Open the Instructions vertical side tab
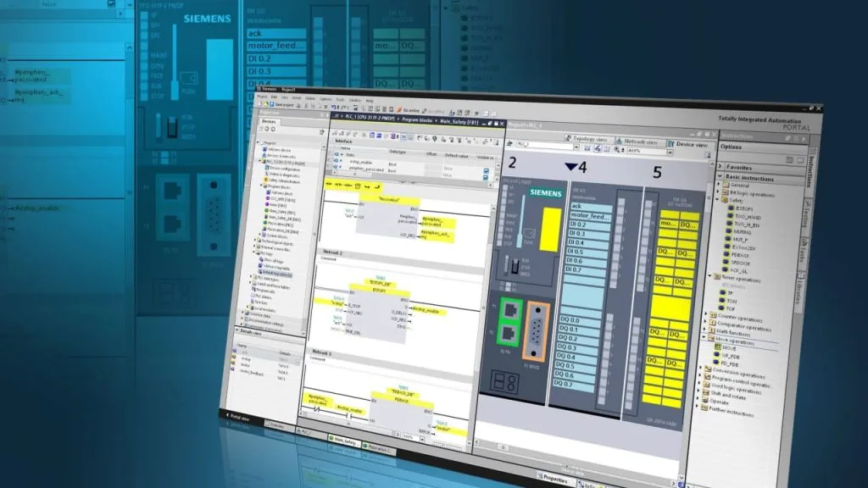Screen dimensions: 868x488 click(x=810, y=171)
